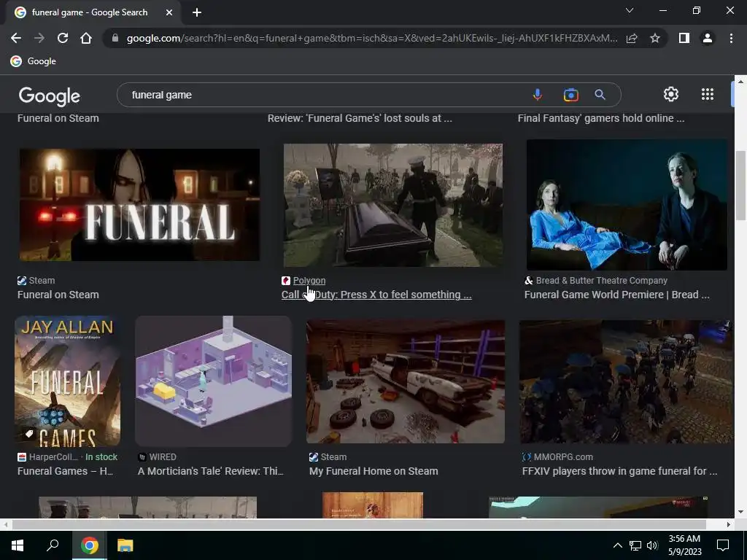Screen dimensions: 747x560
Task: Click 'My Funeral Home on Steam' link
Action: 373,471
